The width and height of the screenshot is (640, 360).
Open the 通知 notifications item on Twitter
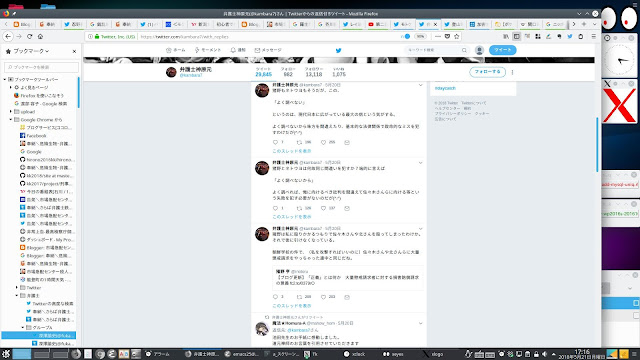pyautogui.click(x=238, y=50)
